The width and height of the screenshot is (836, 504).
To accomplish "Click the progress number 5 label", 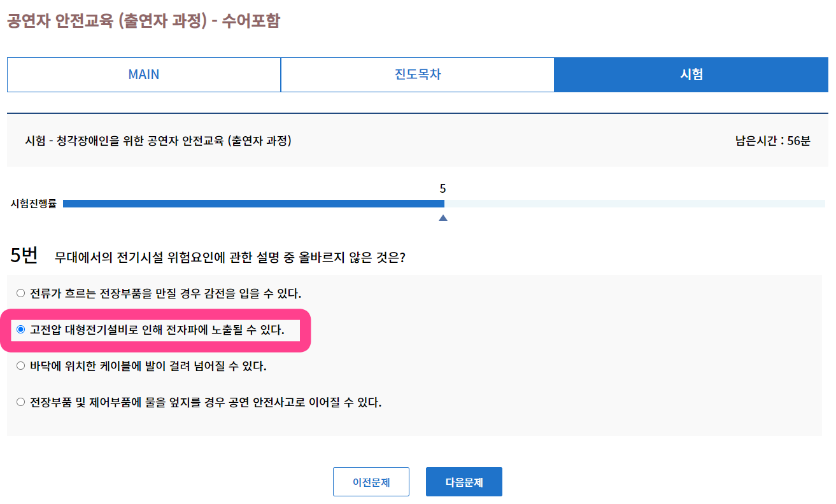I will click(443, 188).
